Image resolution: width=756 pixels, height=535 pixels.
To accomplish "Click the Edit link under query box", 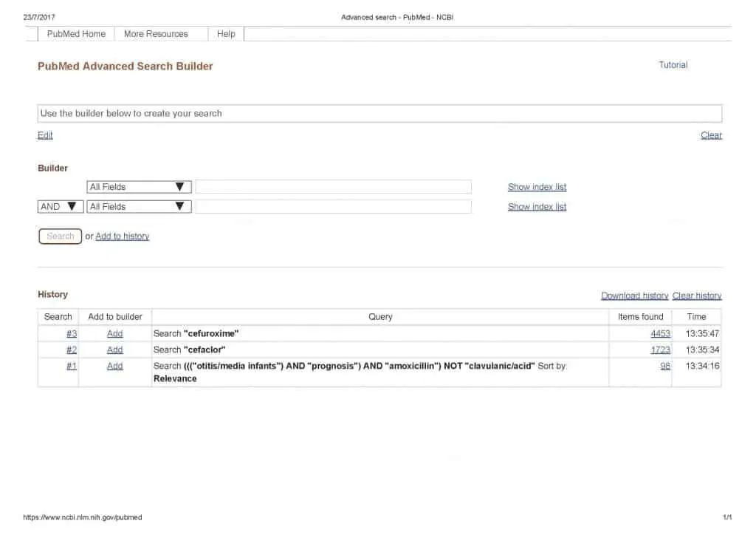I will [45, 135].
